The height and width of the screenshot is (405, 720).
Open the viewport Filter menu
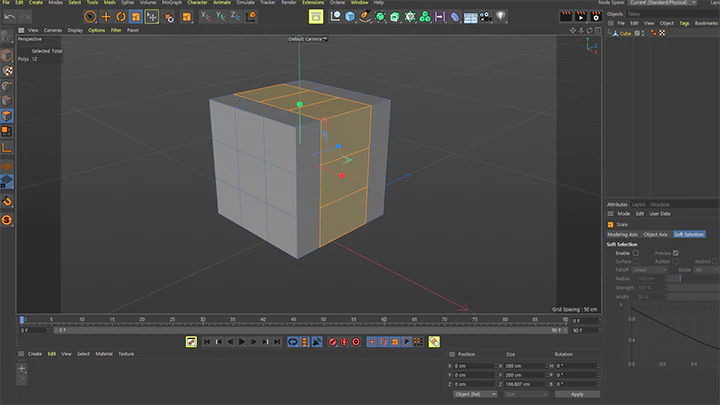coord(116,30)
